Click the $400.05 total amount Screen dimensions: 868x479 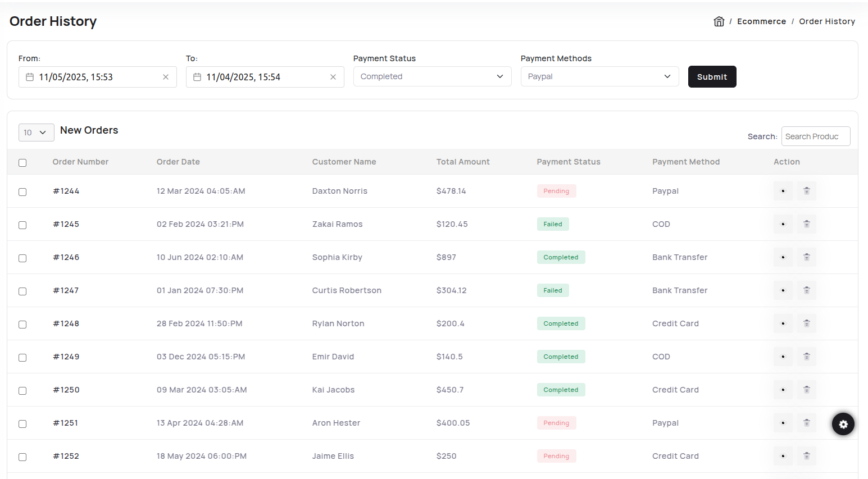coord(453,423)
